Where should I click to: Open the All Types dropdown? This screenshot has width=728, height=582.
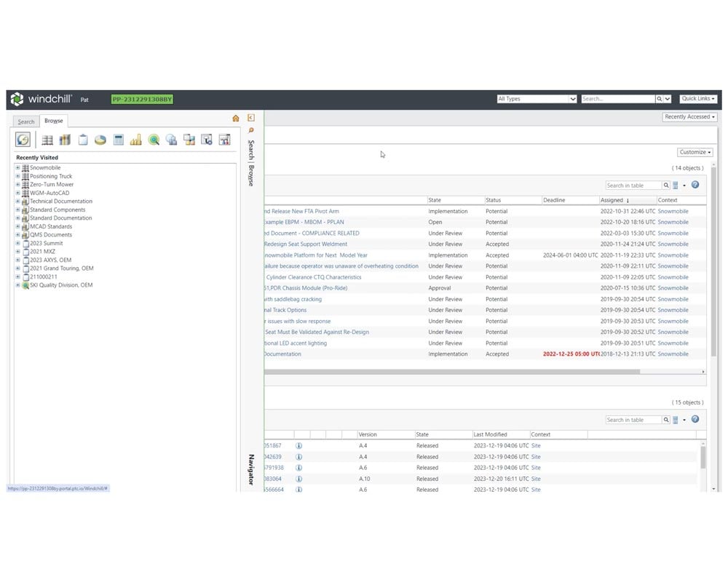tap(537, 98)
